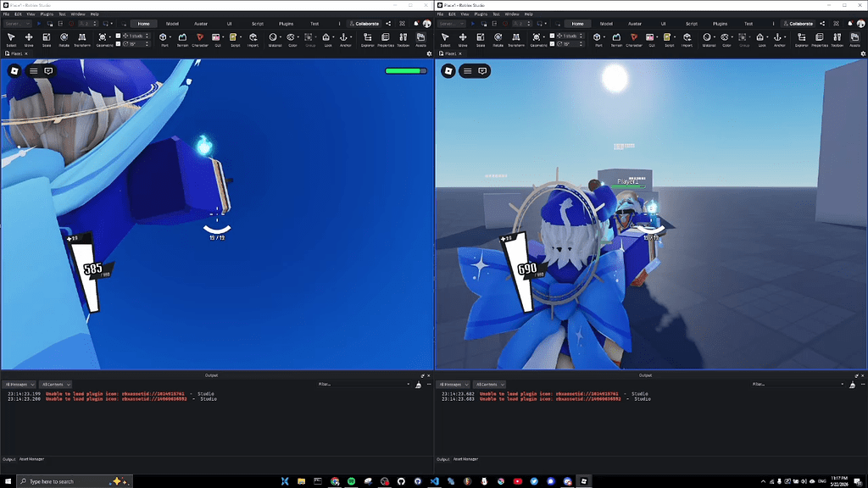Screen dimensions: 868x488
Task: Open Toolbox in the right Studio window
Action: click(837, 39)
